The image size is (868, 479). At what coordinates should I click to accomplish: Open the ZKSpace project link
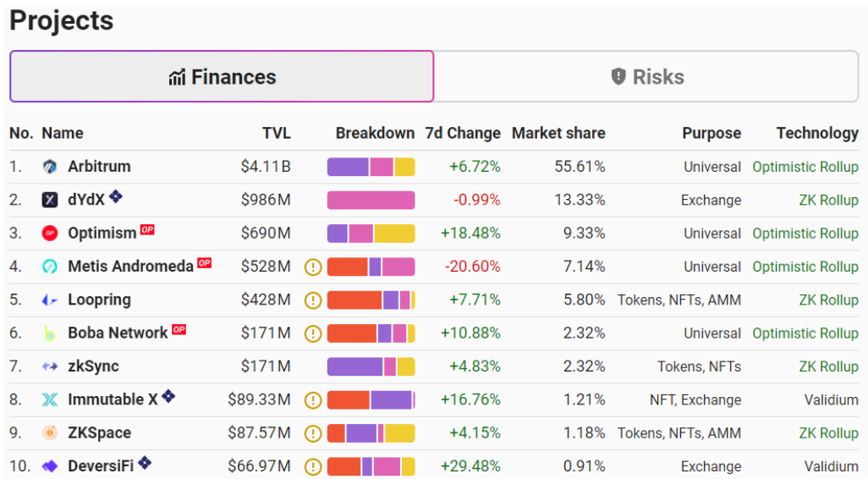pyautogui.click(x=100, y=432)
